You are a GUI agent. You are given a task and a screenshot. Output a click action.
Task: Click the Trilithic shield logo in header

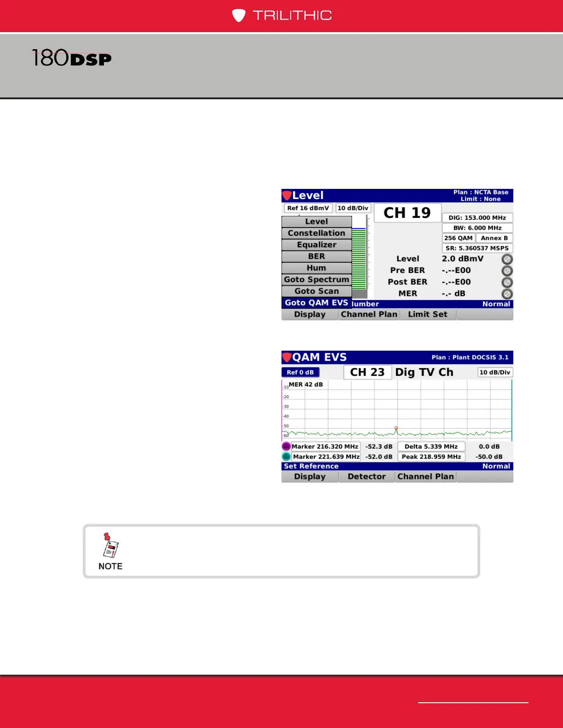tap(238, 16)
